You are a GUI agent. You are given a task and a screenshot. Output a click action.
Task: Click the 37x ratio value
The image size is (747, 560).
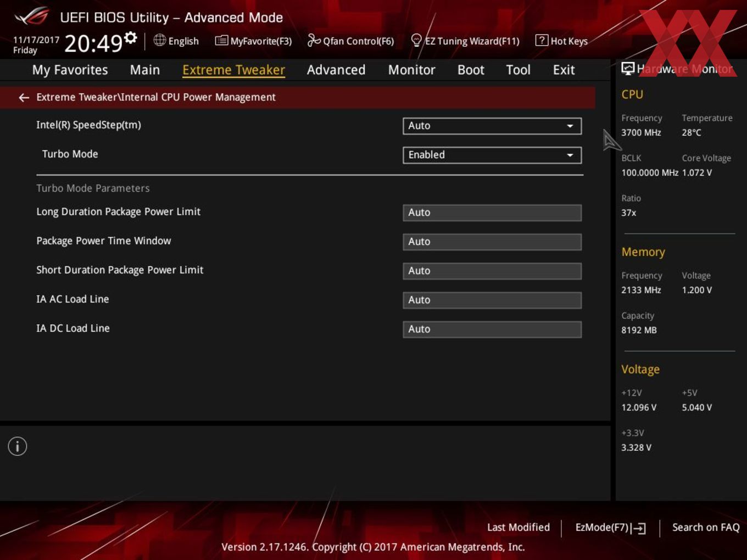(x=629, y=212)
